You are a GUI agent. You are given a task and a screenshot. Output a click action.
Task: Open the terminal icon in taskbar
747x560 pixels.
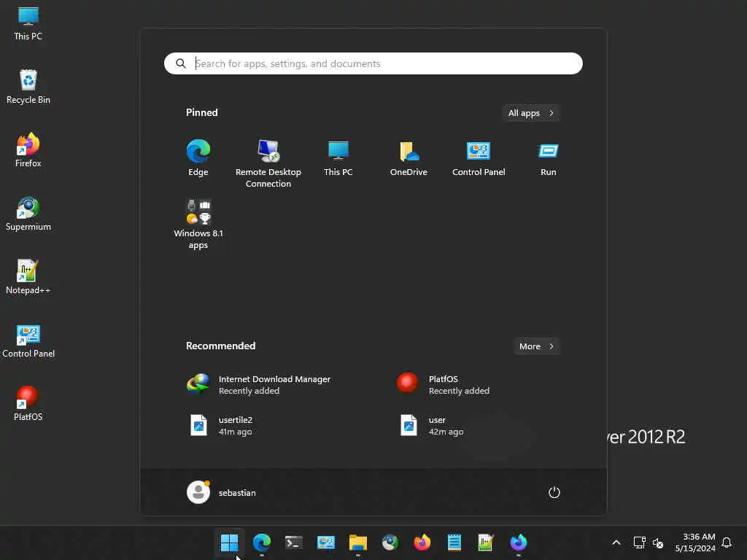293,542
